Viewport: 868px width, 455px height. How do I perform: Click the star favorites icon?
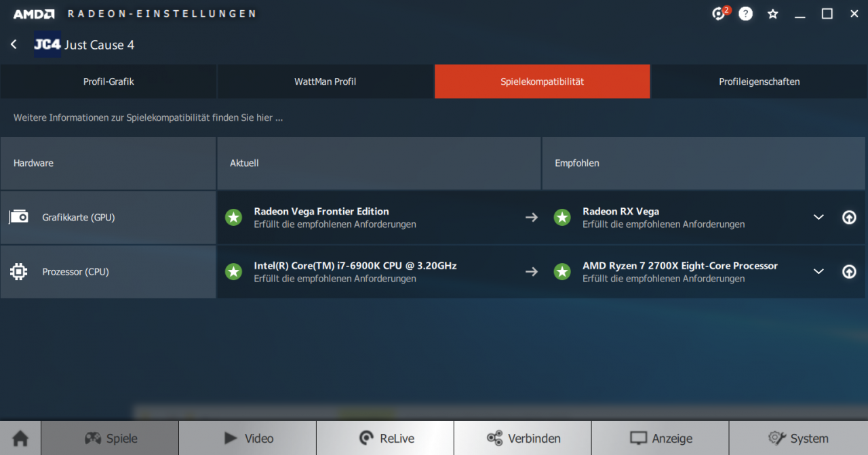(x=772, y=14)
